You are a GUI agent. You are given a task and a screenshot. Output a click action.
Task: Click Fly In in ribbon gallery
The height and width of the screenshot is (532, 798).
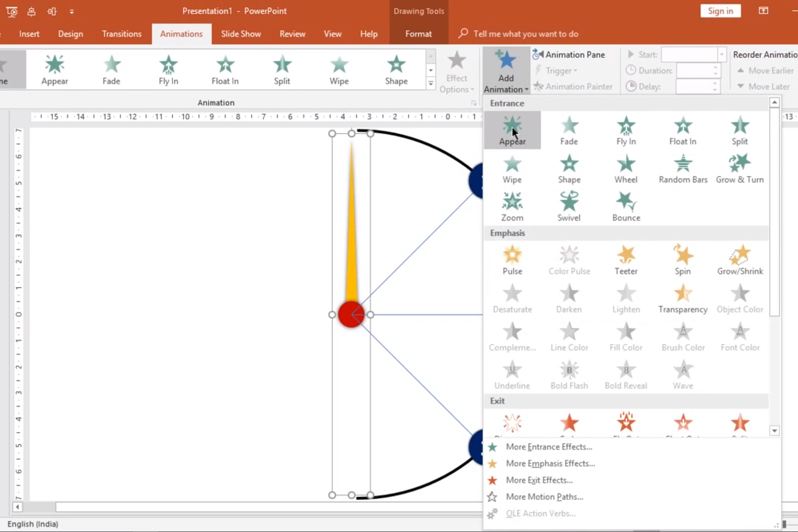168,70
